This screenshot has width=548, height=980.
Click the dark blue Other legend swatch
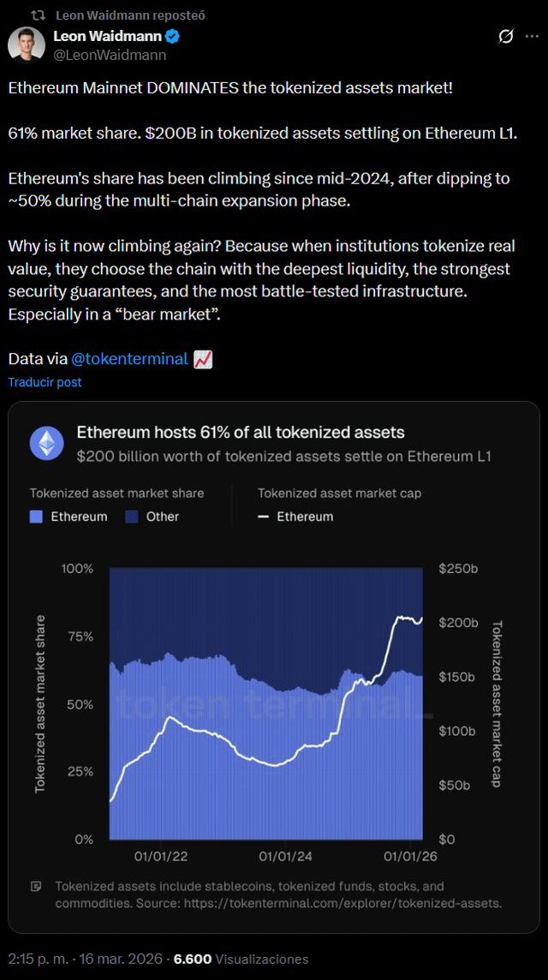pos(132,517)
